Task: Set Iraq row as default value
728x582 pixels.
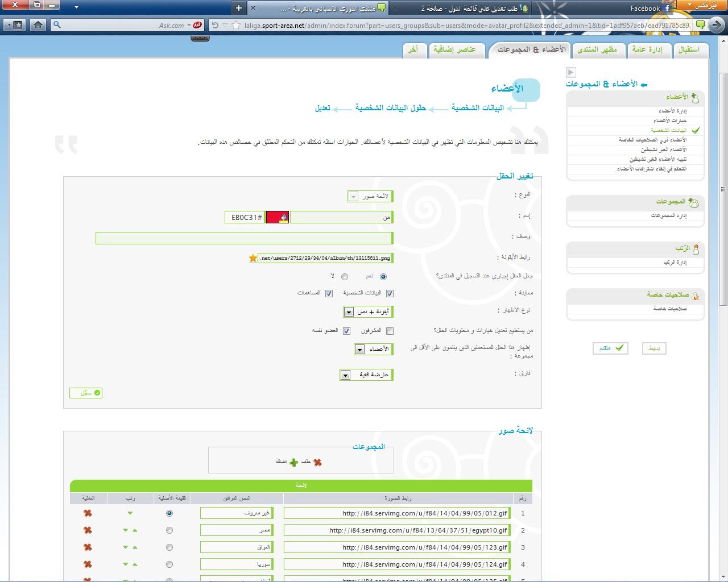Action: pos(169,547)
